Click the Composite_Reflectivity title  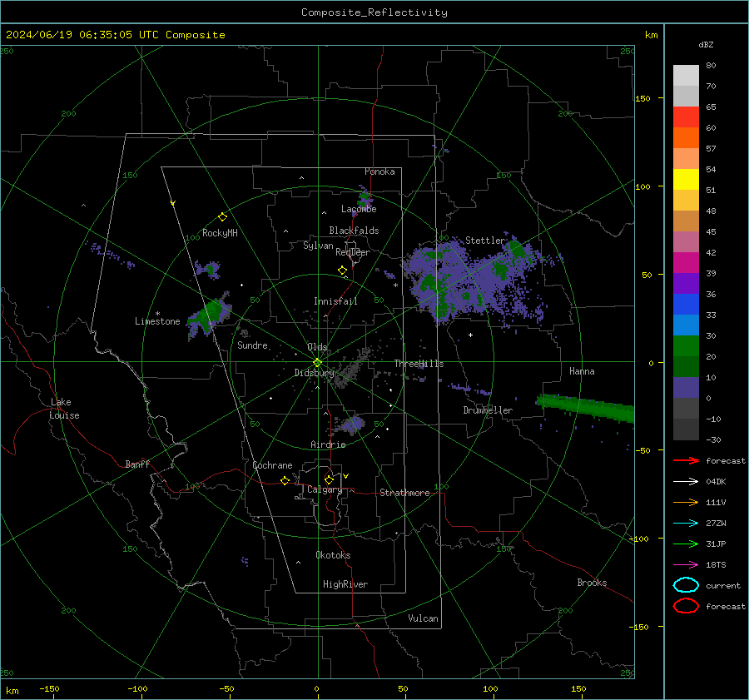coord(374,12)
